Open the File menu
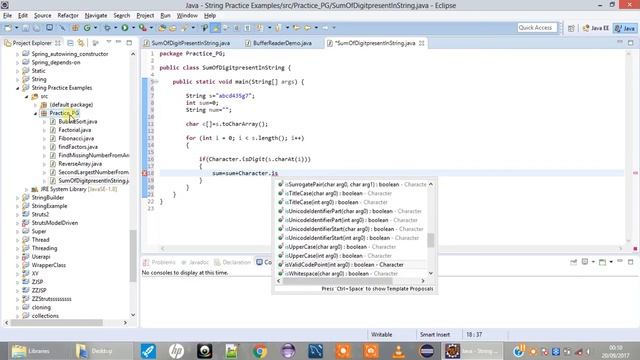 (7, 16)
